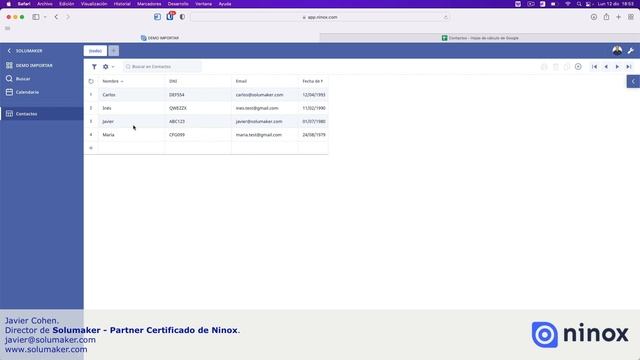Go to previous record
The width and height of the screenshot is (640, 360).
point(606,67)
